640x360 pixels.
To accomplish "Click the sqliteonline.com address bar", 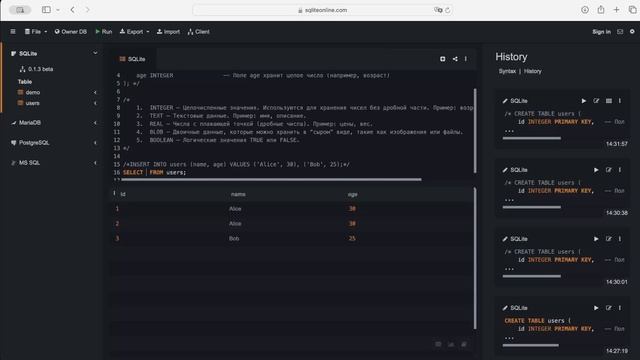I will [x=322, y=10].
